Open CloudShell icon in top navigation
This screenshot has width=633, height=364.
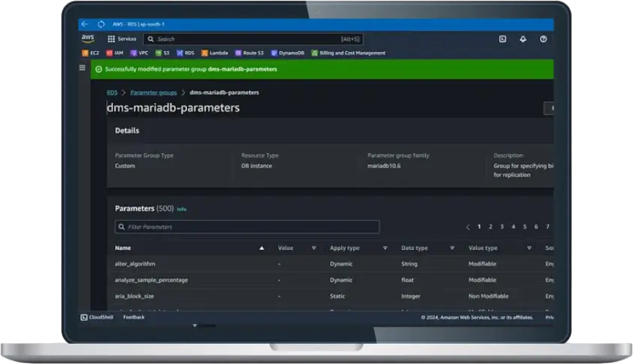[x=502, y=39]
